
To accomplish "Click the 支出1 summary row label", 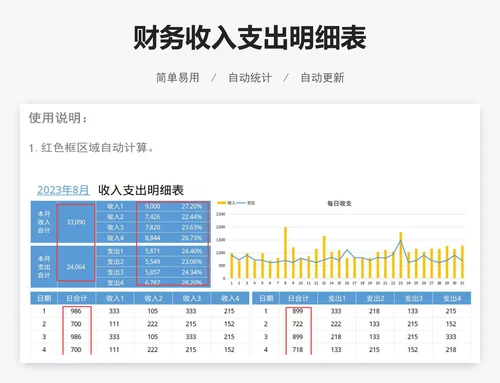I will (x=115, y=251).
